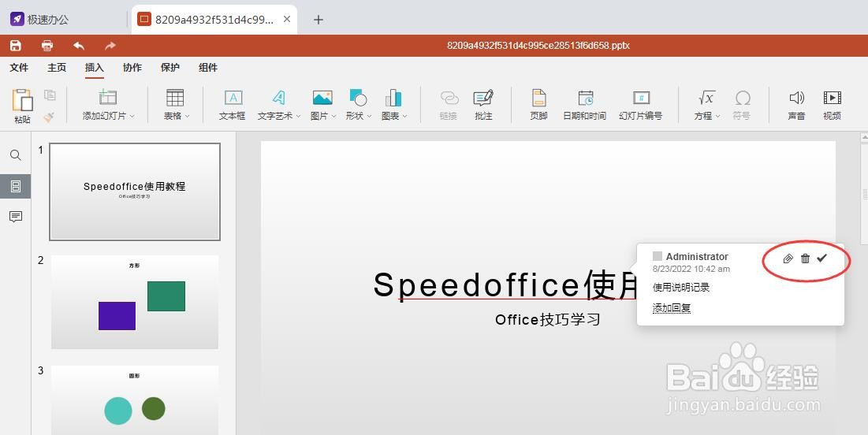The width and height of the screenshot is (868, 435).
Task: Expand the 添加幻灯片 dropdown arrow
Action: click(132, 116)
